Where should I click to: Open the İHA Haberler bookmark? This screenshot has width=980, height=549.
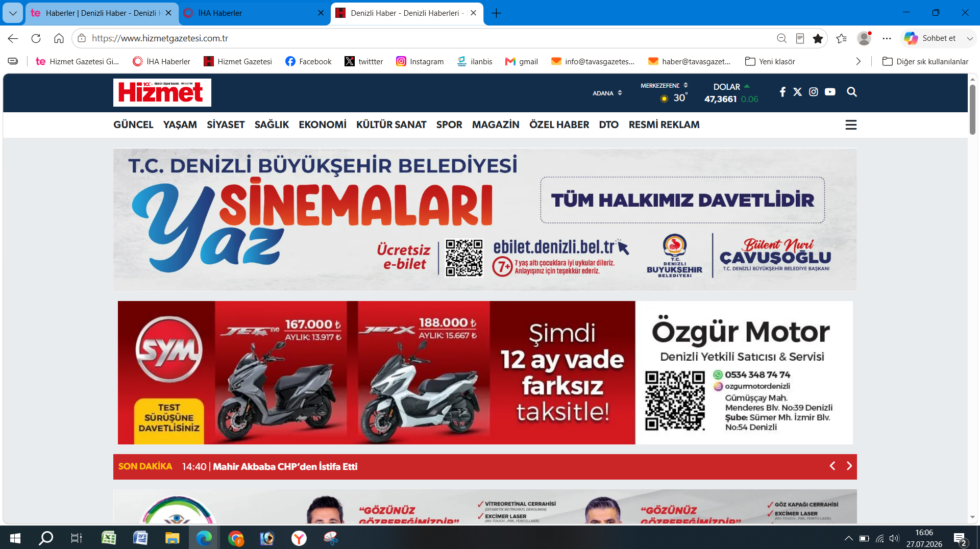click(161, 61)
